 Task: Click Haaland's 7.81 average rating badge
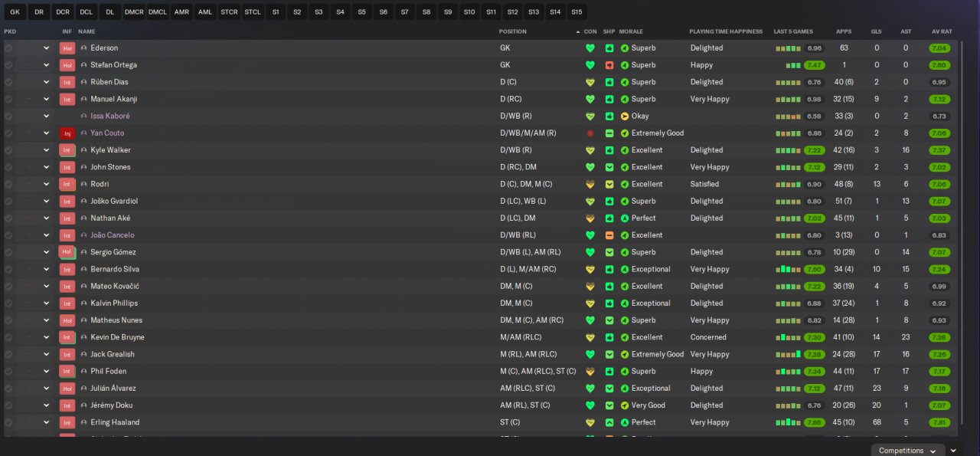point(939,422)
